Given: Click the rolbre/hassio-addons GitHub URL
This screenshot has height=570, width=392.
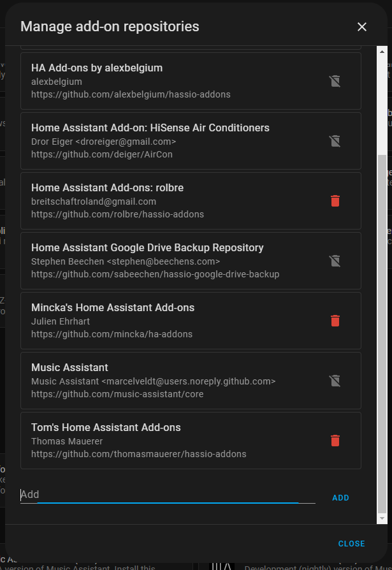Looking at the screenshot, I should (117, 214).
